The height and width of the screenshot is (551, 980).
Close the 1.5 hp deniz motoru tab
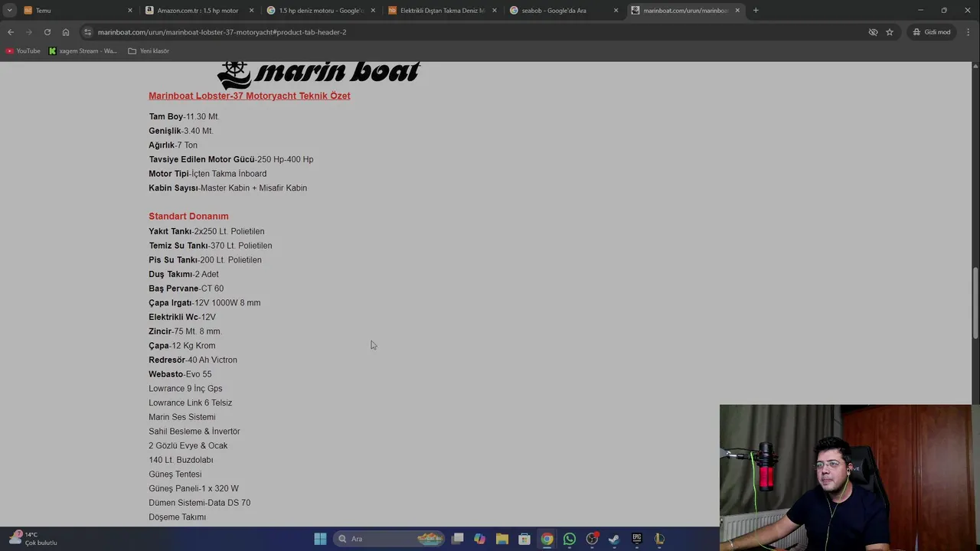point(373,11)
